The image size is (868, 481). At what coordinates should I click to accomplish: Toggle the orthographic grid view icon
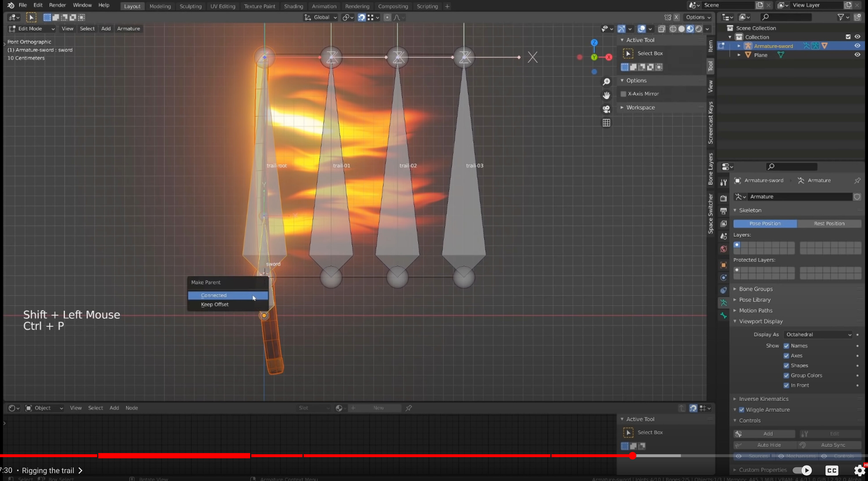tap(606, 123)
